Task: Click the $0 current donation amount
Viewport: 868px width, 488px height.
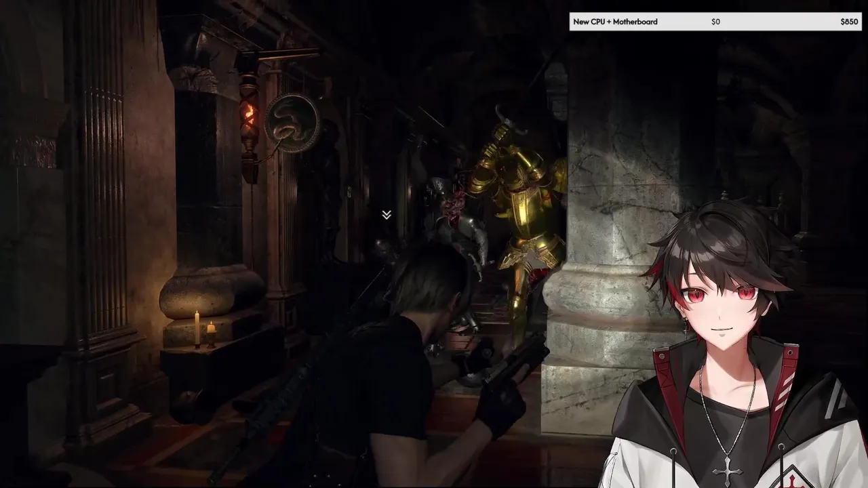Action: click(715, 22)
